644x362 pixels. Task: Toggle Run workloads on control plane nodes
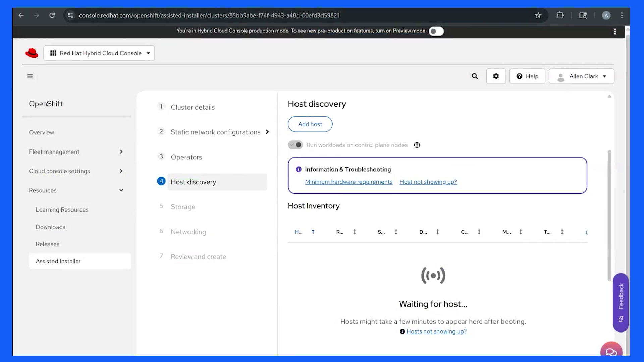point(296,145)
